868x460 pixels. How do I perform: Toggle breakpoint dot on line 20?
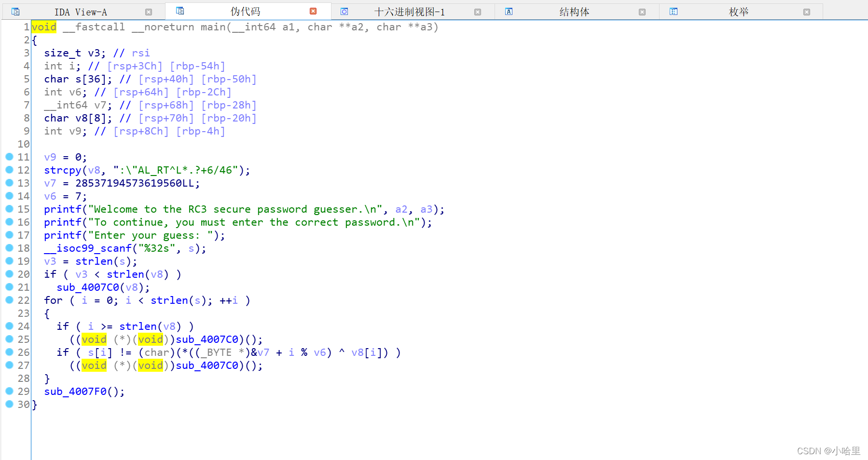point(9,273)
